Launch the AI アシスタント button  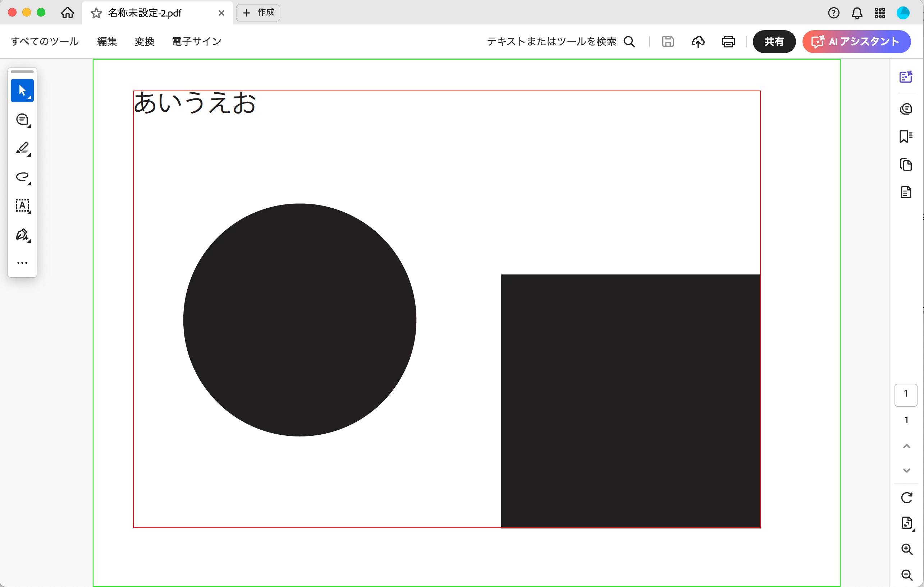(x=856, y=41)
